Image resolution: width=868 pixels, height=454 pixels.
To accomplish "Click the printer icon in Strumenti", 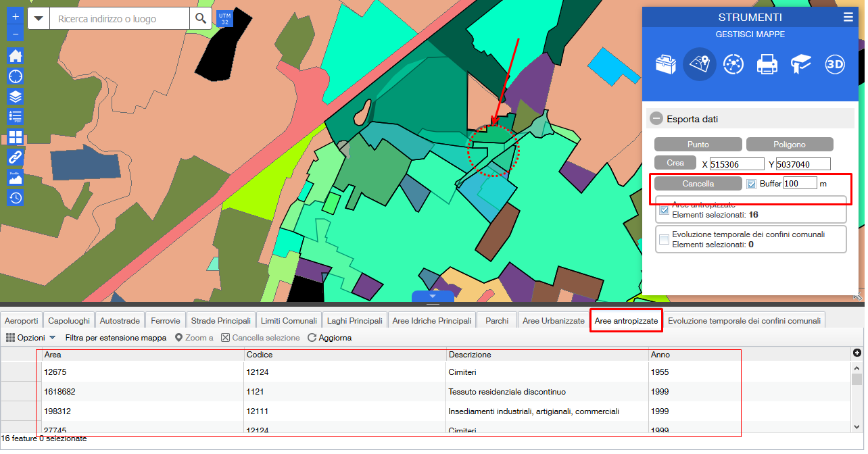I will point(767,65).
